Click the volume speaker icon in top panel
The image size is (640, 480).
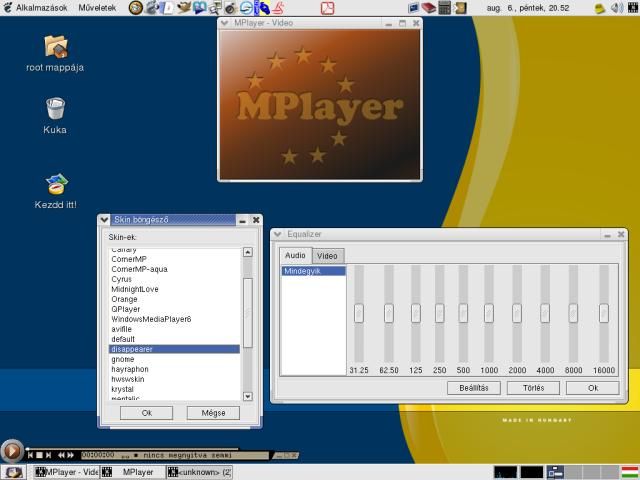click(616, 8)
